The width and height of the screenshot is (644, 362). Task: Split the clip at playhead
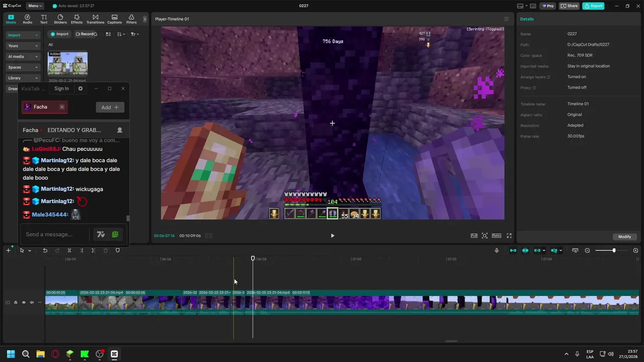[x=69, y=250]
